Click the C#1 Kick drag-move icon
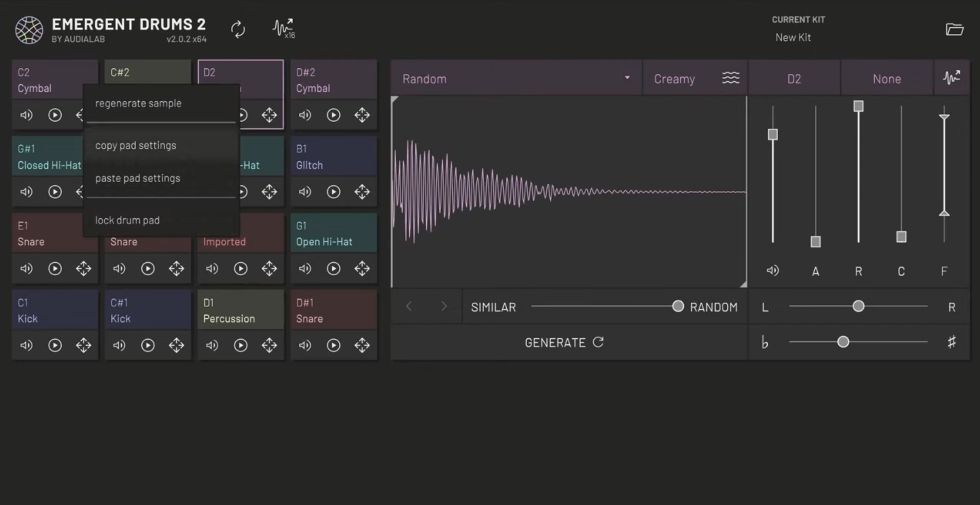 177,345
